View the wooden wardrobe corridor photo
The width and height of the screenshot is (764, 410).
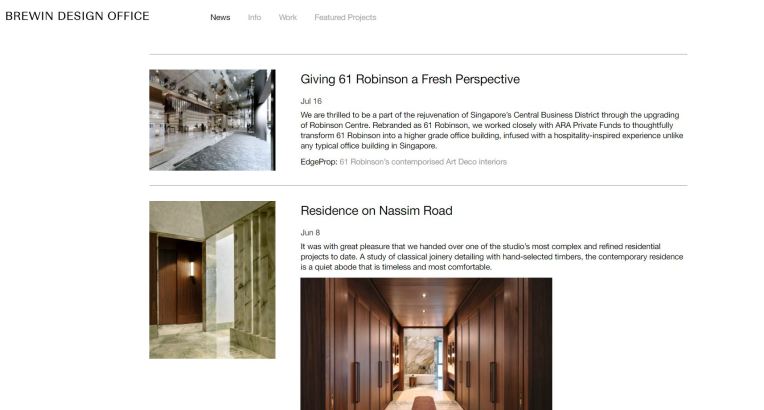tap(426, 344)
